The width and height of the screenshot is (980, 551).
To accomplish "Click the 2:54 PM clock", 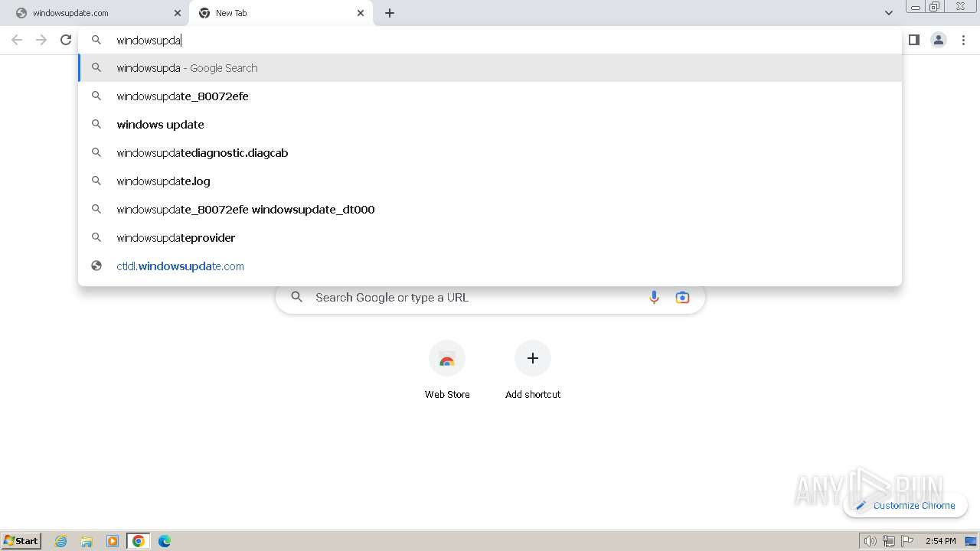I will (941, 541).
